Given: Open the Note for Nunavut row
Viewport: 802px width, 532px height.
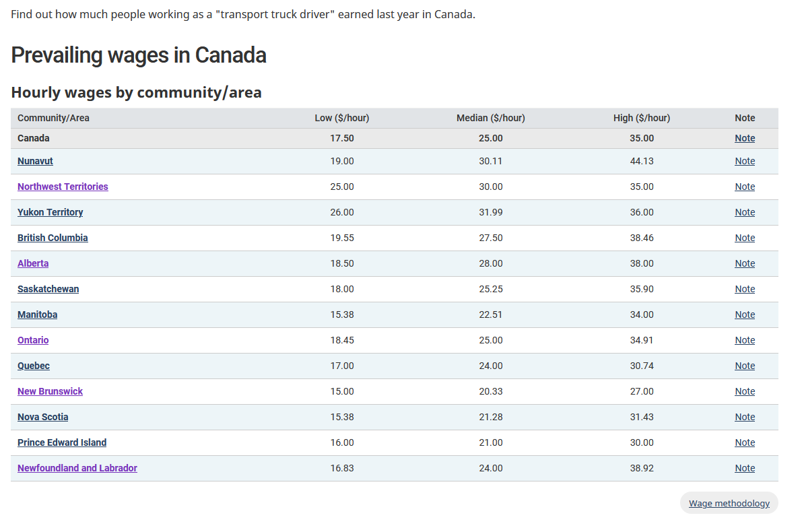Looking at the screenshot, I should coord(745,161).
